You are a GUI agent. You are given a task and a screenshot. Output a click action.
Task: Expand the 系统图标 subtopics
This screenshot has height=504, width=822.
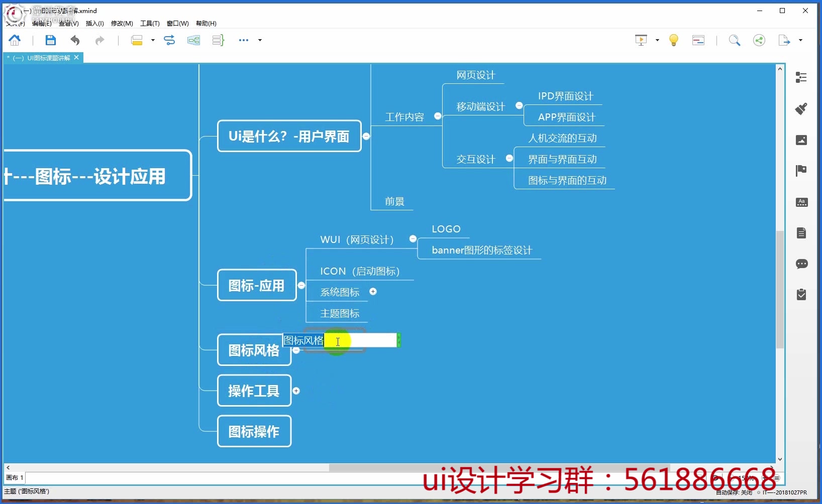point(373,292)
